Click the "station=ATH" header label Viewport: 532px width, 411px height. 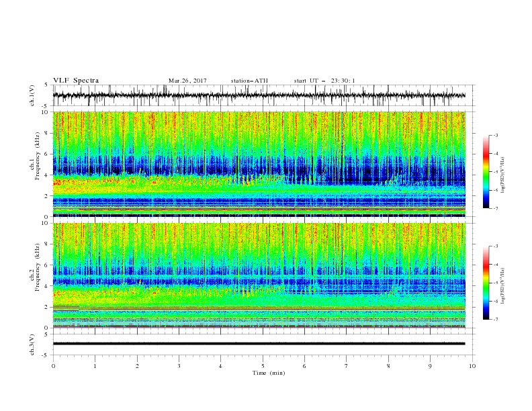(x=249, y=81)
